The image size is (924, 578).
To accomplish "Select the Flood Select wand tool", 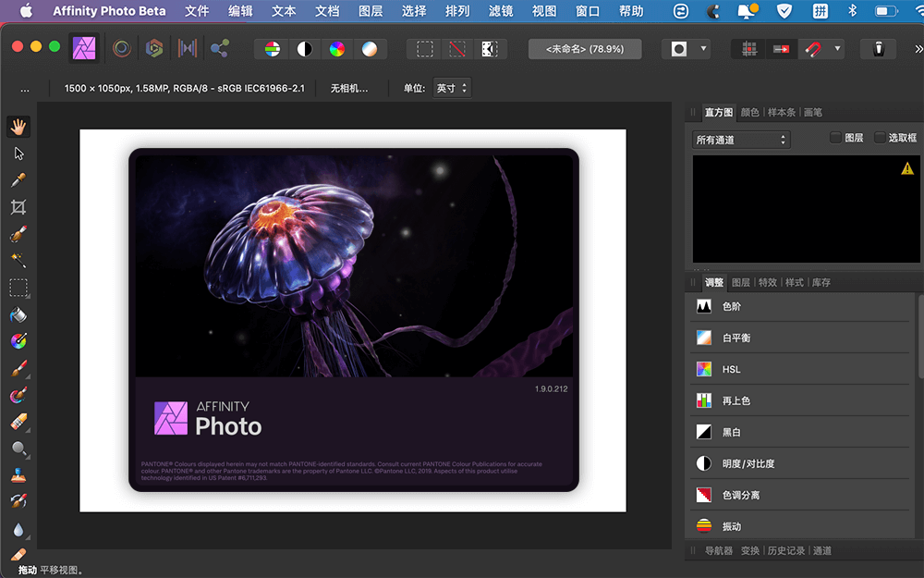I will click(18, 260).
